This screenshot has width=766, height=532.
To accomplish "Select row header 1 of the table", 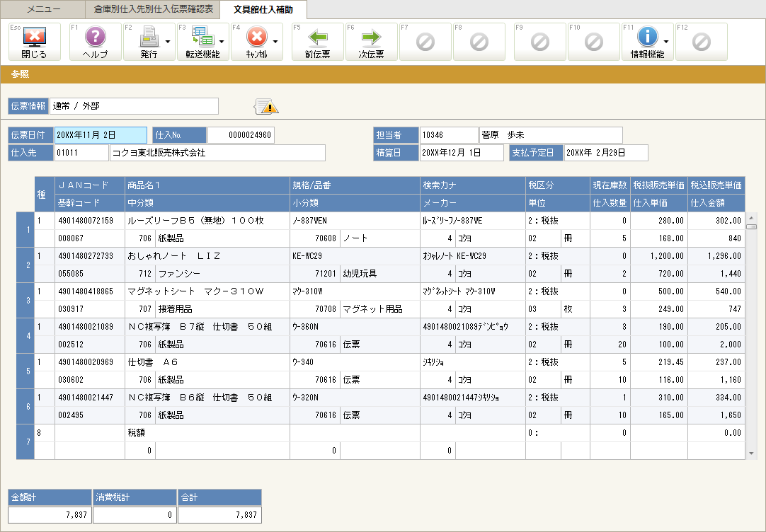I will (x=25, y=229).
